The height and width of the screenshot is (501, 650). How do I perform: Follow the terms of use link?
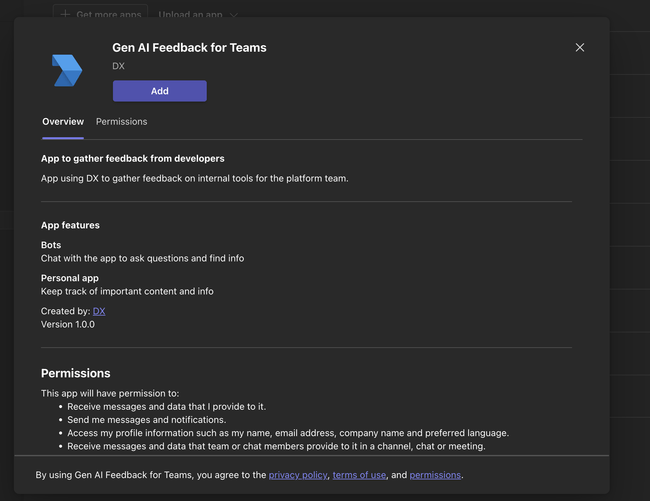[x=359, y=475]
